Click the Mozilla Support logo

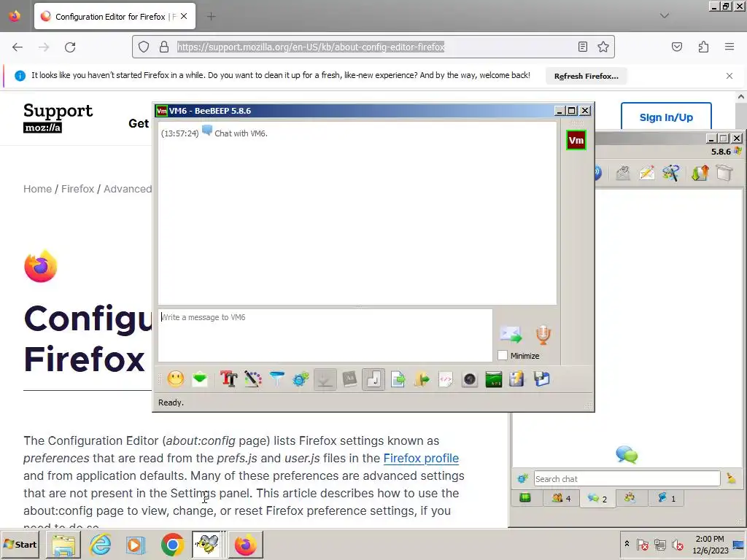point(58,117)
